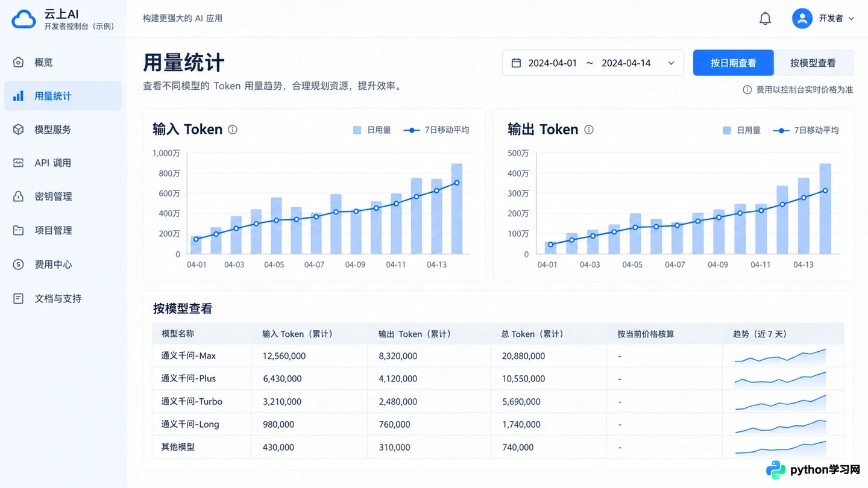Click the 云上AI cloud logo
Viewport: 868px width, 488px height.
24,19
